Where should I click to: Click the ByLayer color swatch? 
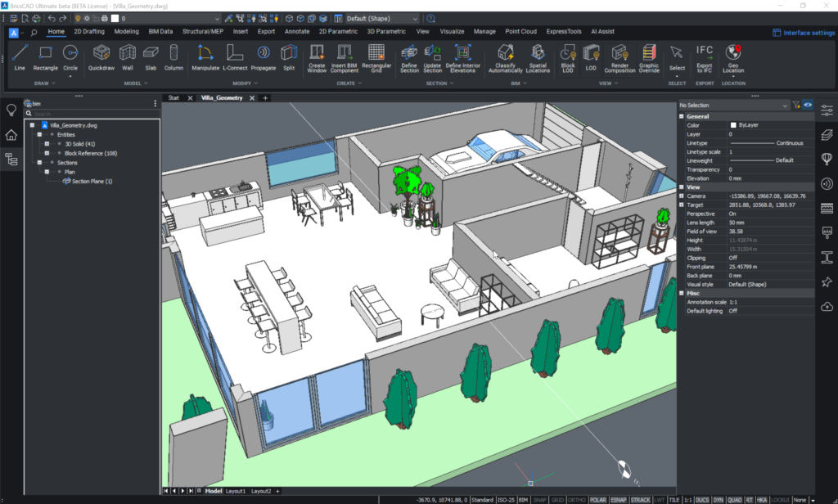[x=733, y=125]
